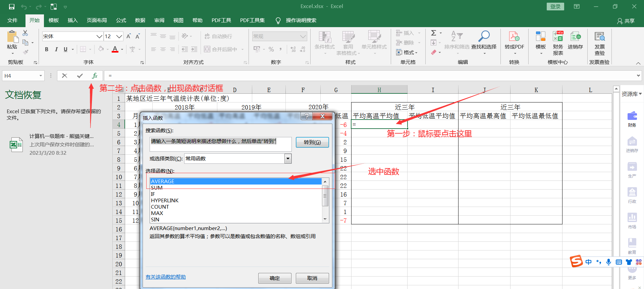
Task: Click the Sogou input method S icon
Action: point(577,261)
